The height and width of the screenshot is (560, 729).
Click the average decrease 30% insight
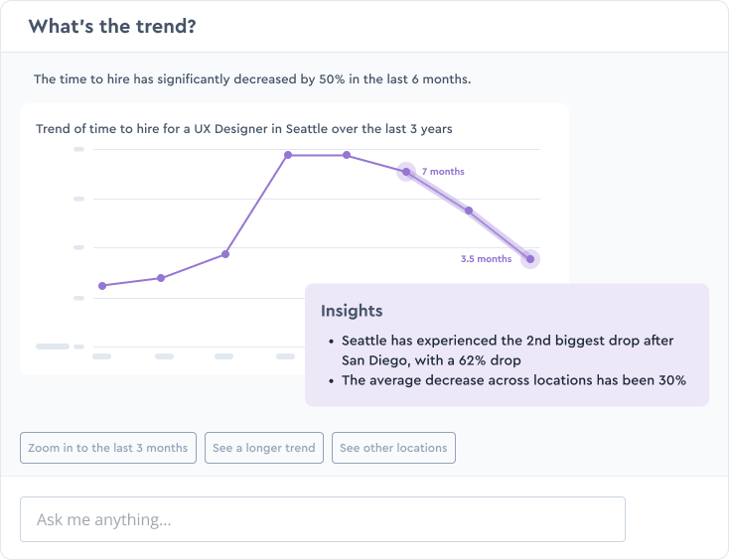tap(513, 380)
